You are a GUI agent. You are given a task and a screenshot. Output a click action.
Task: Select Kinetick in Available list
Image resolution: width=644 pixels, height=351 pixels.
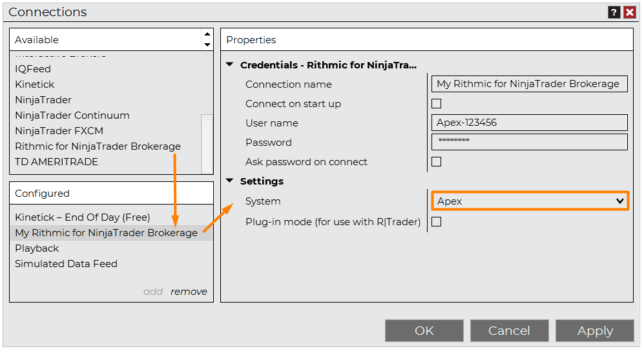(x=34, y=85)
